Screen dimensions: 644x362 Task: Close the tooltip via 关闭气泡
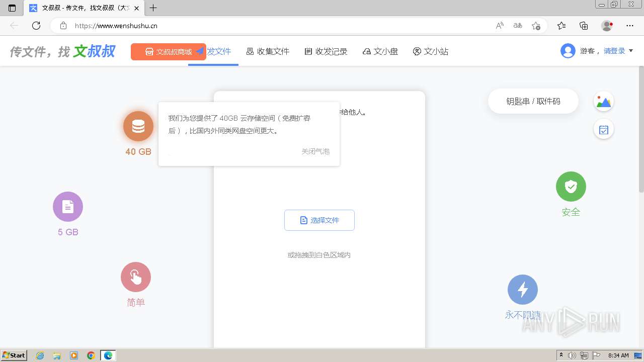coord(315,151)
